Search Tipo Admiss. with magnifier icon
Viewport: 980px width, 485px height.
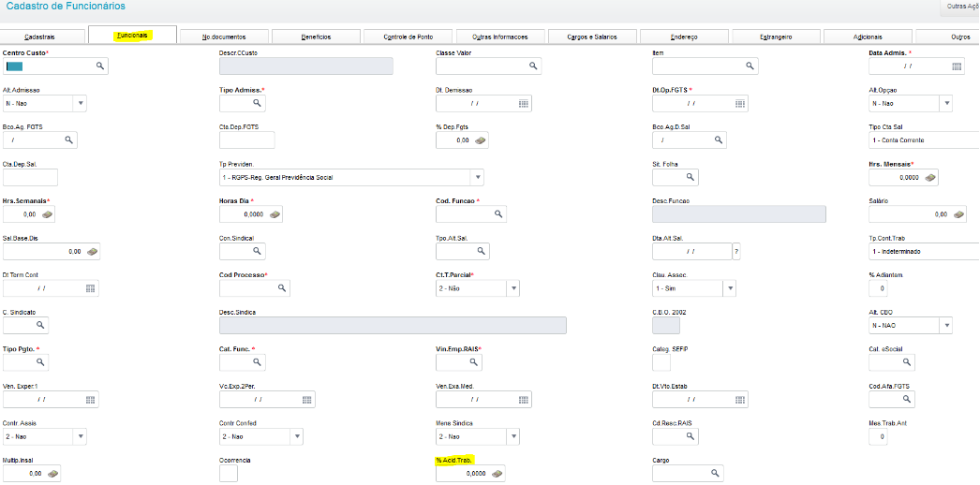click(257, 103)
